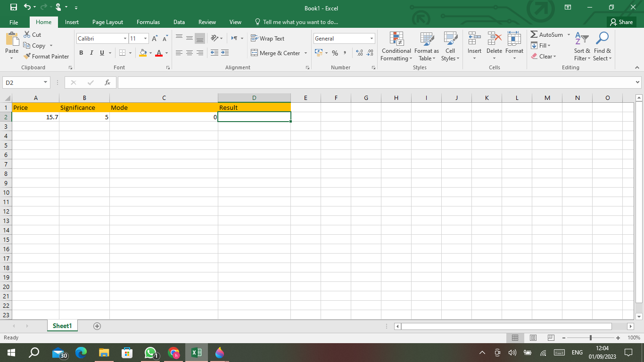Open the Sort & Filter tool
The height and width of the screenshot is (362, 644).
[582, 47]
